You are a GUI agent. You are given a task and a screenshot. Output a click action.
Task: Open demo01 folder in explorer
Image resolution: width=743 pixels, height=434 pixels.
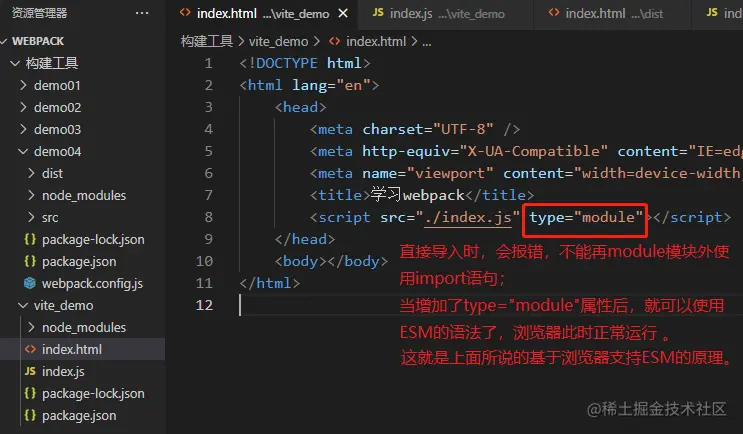tap(57, 85)
